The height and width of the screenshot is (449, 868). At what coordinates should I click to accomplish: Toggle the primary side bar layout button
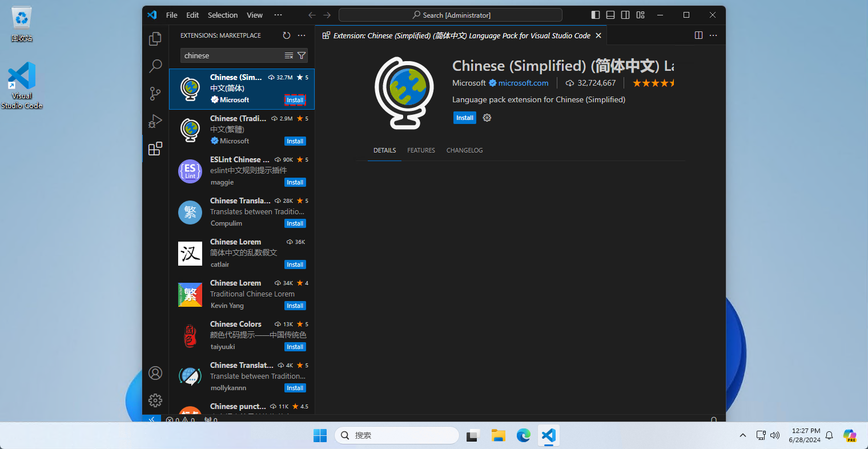pos(596,15)
